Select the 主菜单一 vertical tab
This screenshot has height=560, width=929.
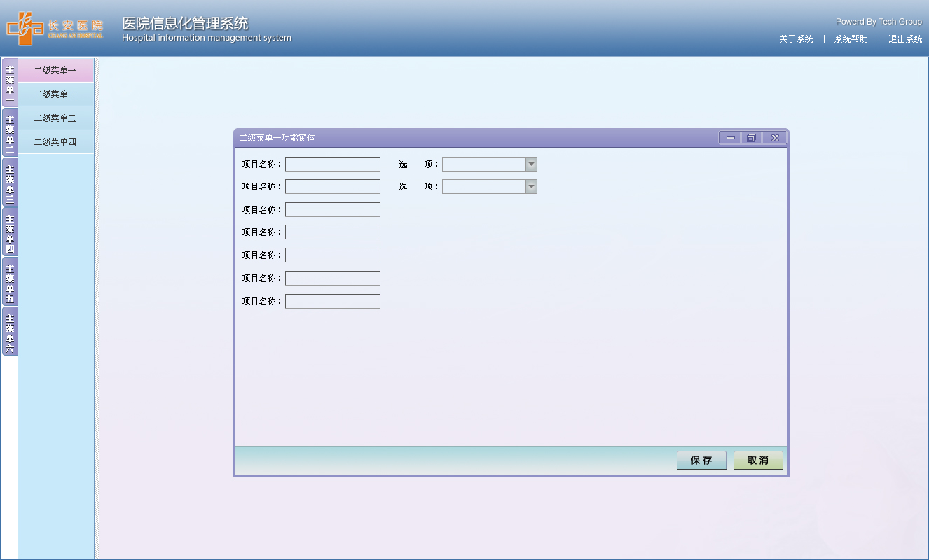pos(10,83)
